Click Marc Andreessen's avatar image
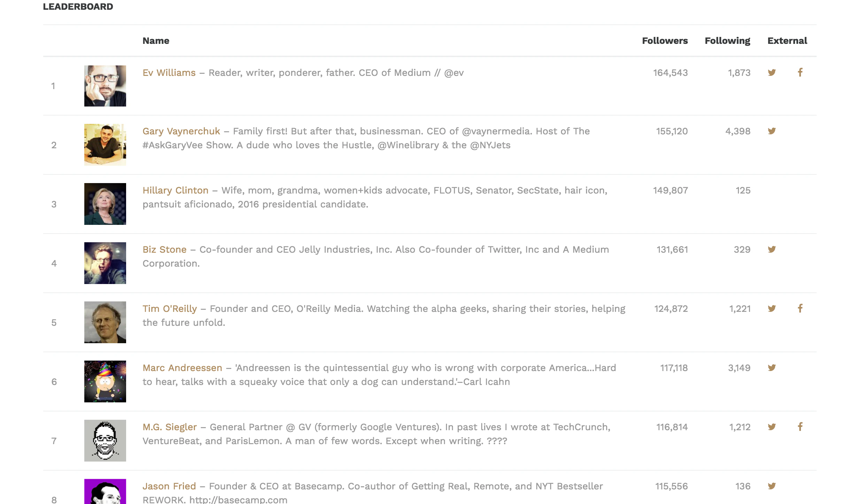The image size is (864, 504). tap(105, 381)
